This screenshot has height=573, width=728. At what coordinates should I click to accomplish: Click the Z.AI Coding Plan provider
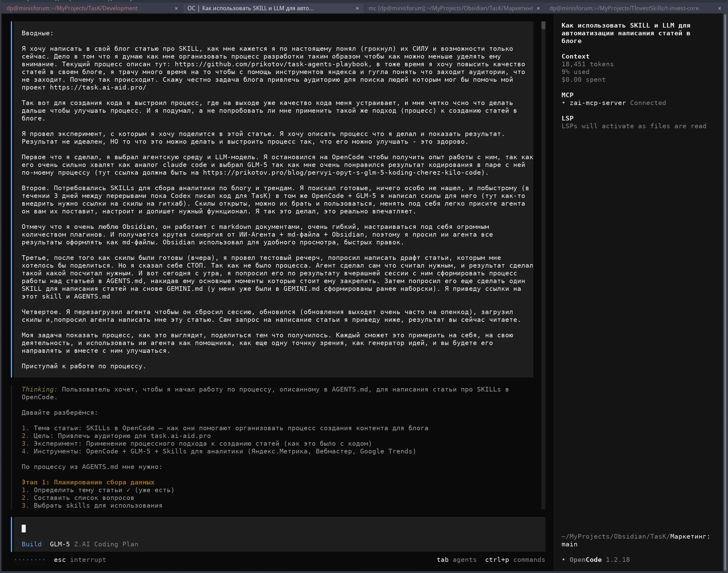[106, 544]
